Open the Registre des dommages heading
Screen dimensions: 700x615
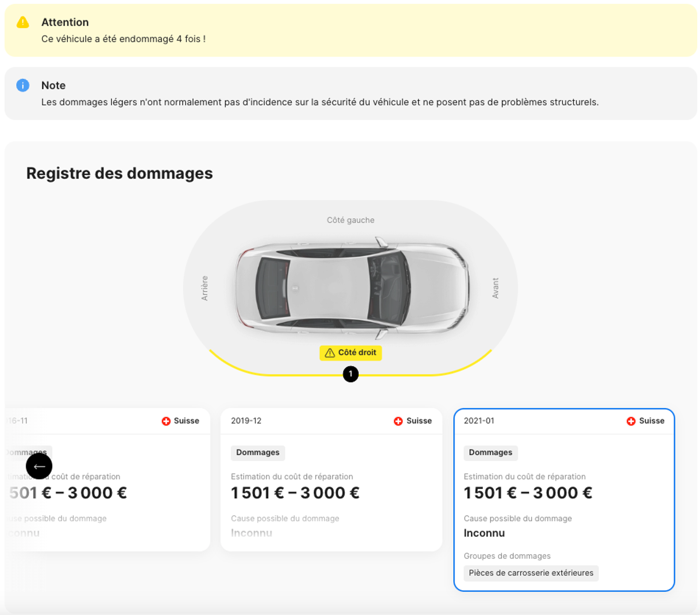point(120,173)
